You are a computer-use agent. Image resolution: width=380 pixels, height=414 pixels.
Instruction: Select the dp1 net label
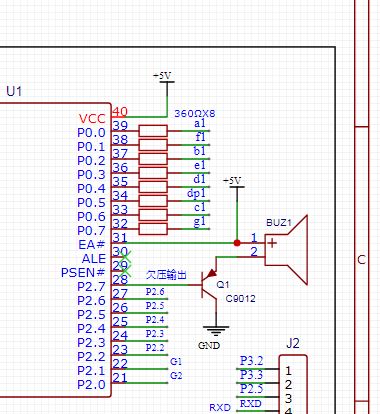tap(196, 193)
